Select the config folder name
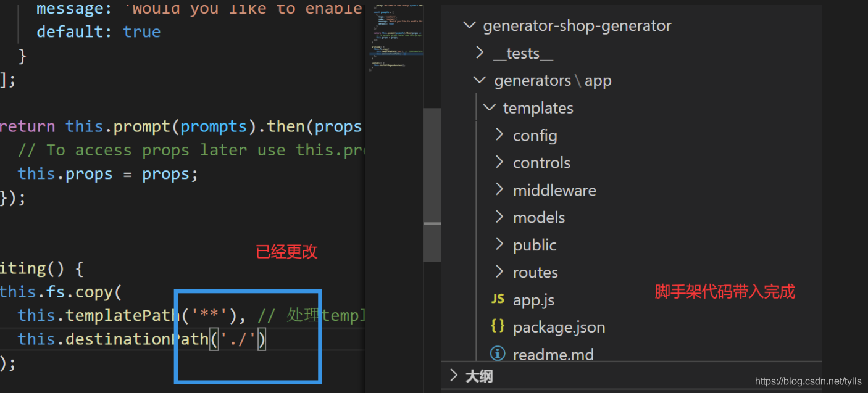This screenshot has height=393, width=868. [535, 136]
